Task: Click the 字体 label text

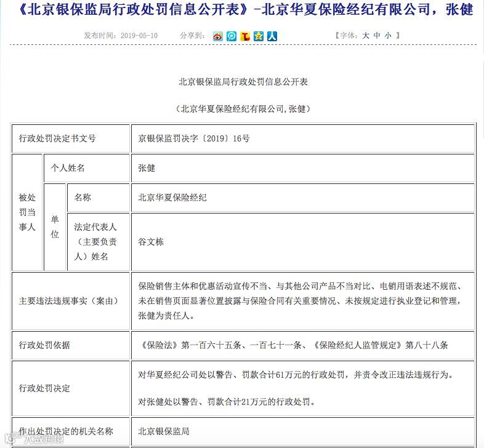Action: pyautogui.click(x=348, y=36)
